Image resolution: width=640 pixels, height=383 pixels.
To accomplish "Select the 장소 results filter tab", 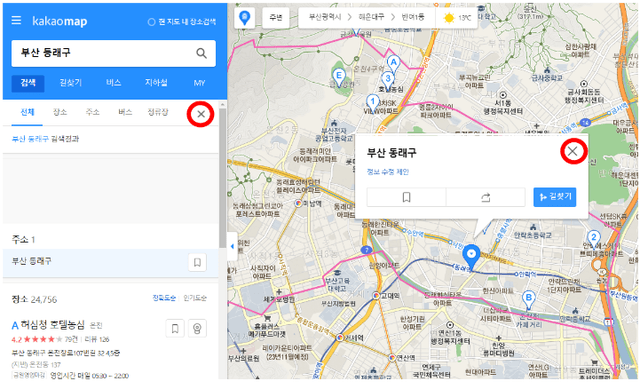I will [x=60, y=112].
